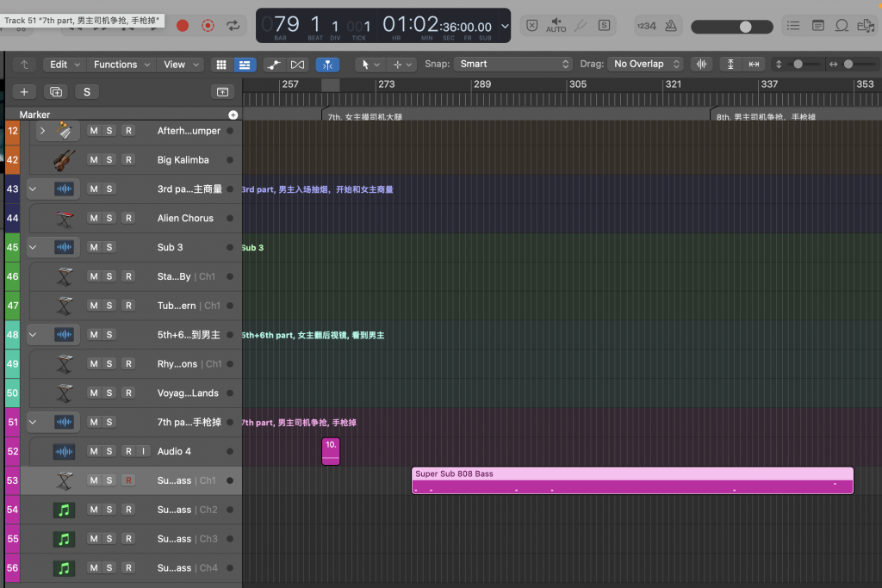Toggle the blue Catch Playhead icon
882x588 pixels.
(x=327, y=65)
